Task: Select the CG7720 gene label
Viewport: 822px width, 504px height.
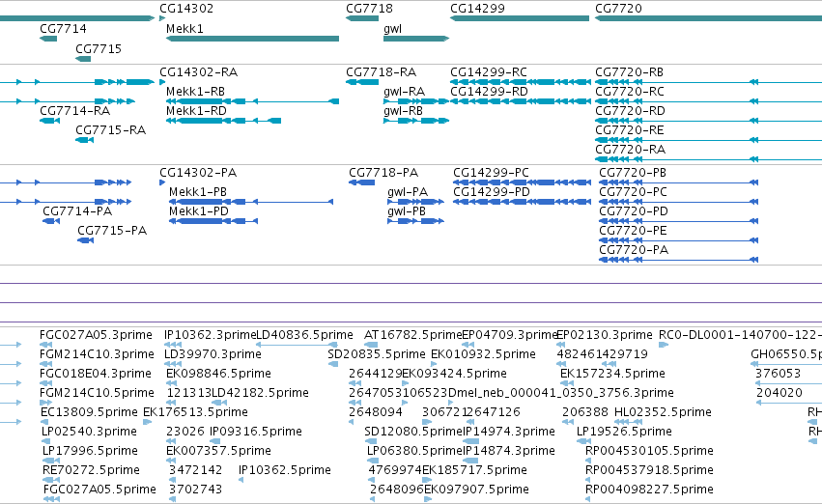Action: tap(618, 9)
